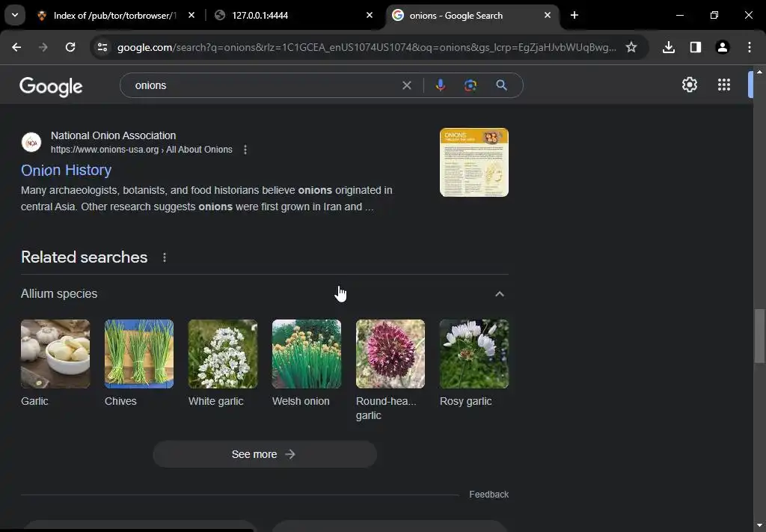
Task: Clear the search query with the X
Action: pyautogui.click(x=406, y=85)
